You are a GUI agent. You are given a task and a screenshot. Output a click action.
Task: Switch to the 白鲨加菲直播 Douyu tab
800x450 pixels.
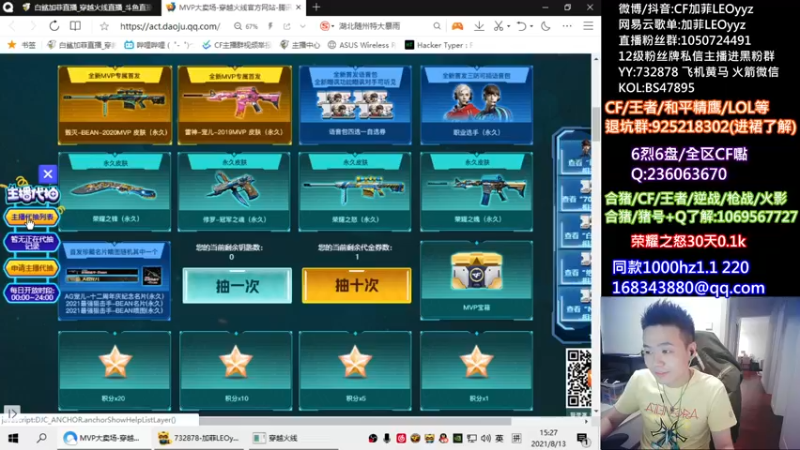[x=88, y=8]
